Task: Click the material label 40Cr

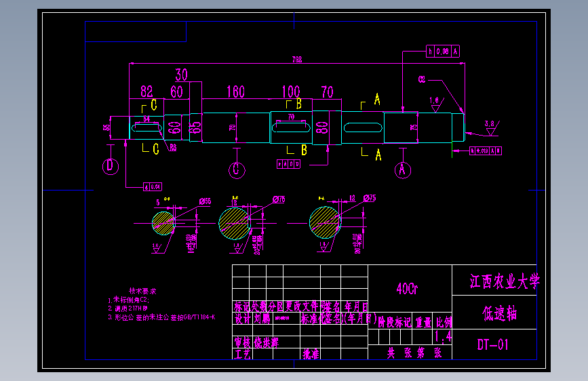Action: tap(407, 288)
